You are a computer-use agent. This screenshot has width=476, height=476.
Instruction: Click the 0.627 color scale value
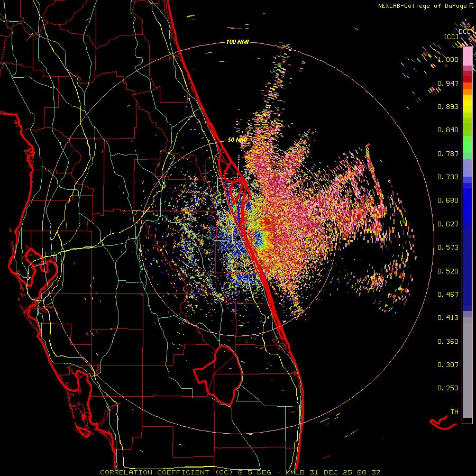pos(448,224)
